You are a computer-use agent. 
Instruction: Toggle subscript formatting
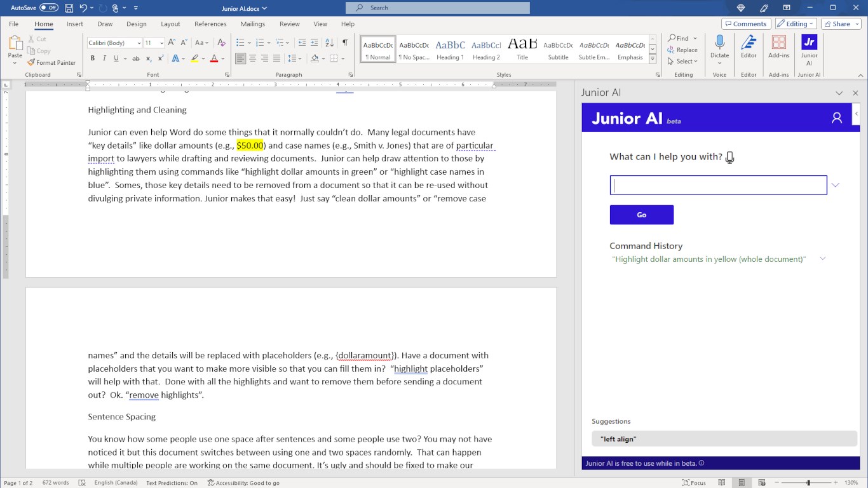149,58
